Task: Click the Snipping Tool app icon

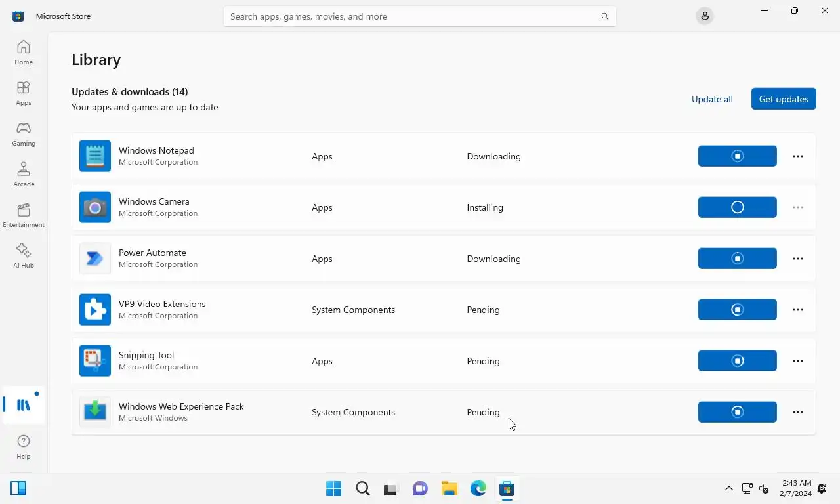Action: click(x=95, y=361)
